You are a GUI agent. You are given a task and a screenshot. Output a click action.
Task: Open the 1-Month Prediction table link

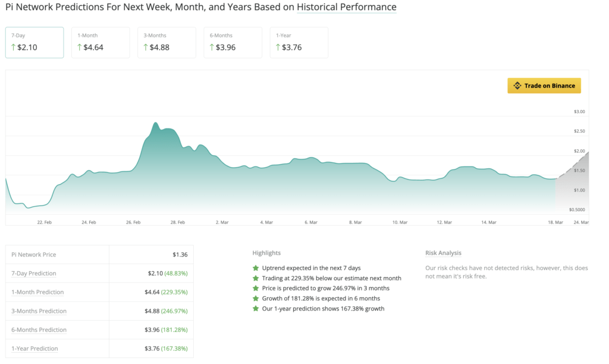(37, 292)
